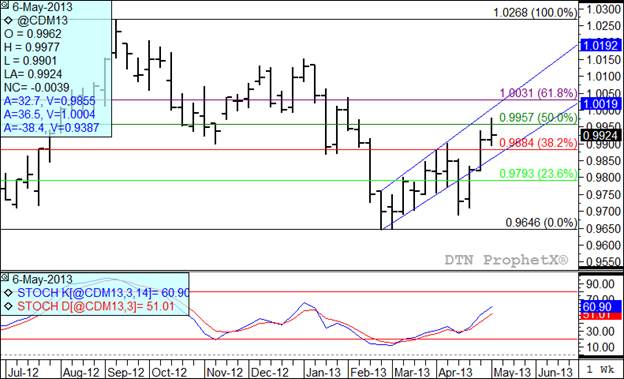The height and width of the screenshot is (379, 624).
Task: Click the A=32.7, V=0.9855 trendline readout
Action: (50, 101)
